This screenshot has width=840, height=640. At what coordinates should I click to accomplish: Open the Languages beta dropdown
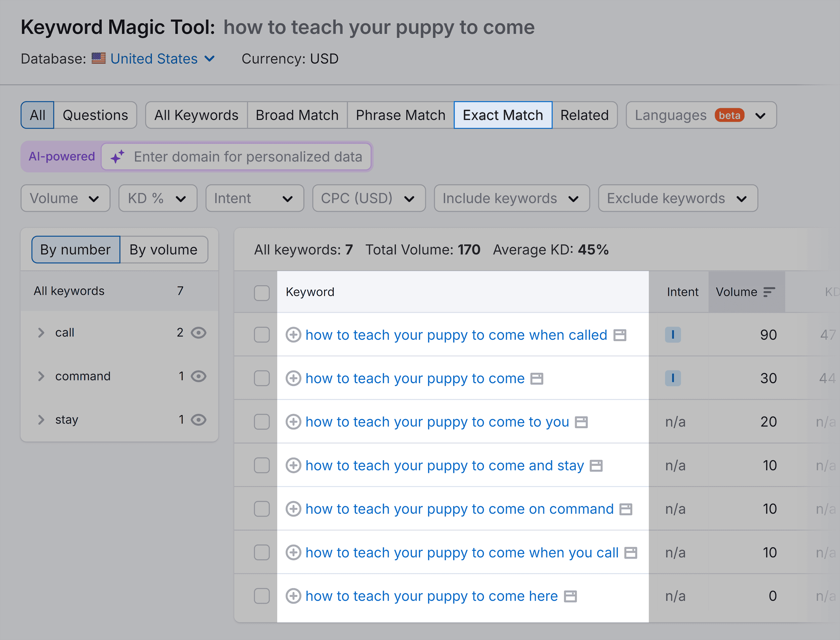point(701,115)
